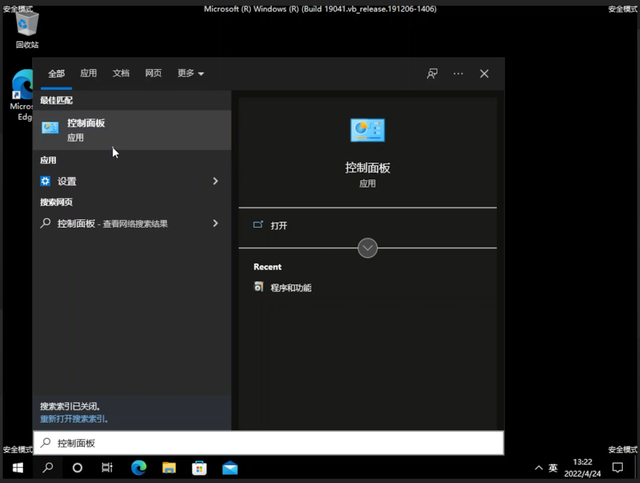Viewport: 640px width, 483px height.
Task: Click the feedback person icon in search header
Action: (x=432, y=74)
